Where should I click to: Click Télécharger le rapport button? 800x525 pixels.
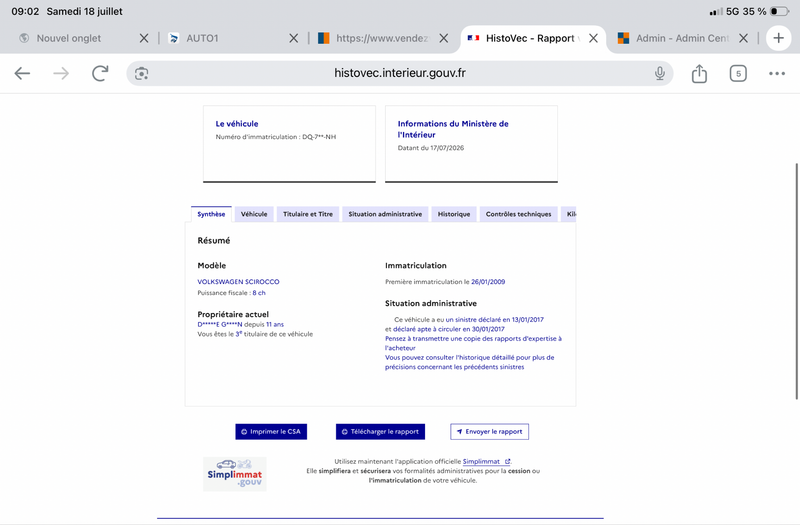tap(380, 432)
